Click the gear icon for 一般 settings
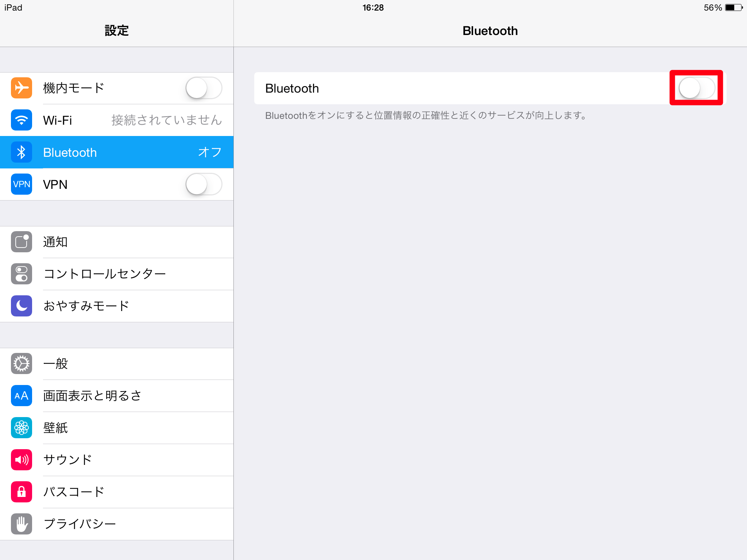The image size is (747, 560). click(x=21, y=363)
